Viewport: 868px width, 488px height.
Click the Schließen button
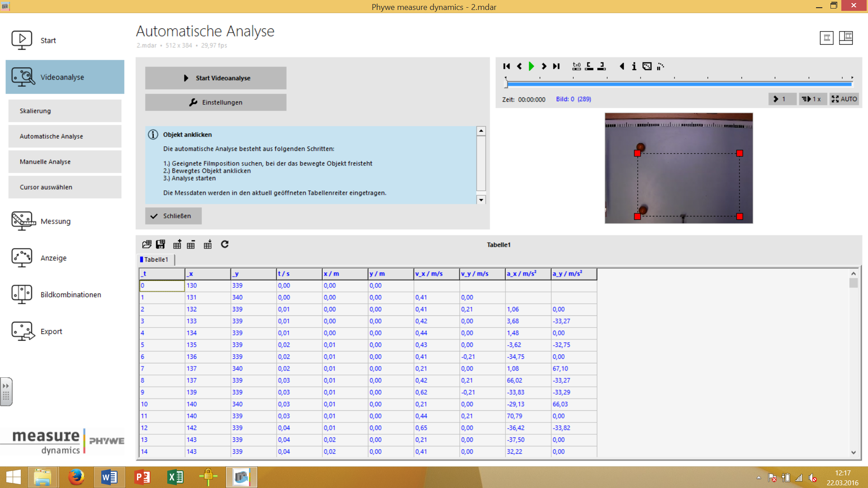click(x=173, y=216)
